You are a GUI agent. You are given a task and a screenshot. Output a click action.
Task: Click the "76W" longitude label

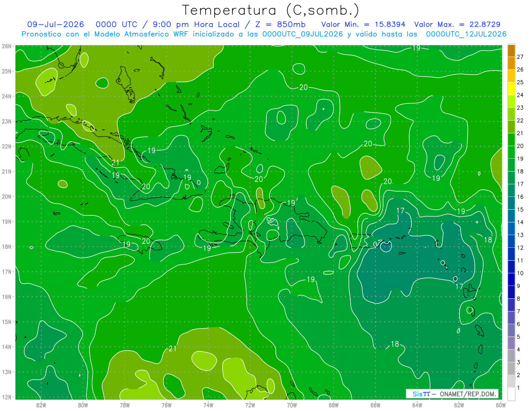(x=166, y=405)
